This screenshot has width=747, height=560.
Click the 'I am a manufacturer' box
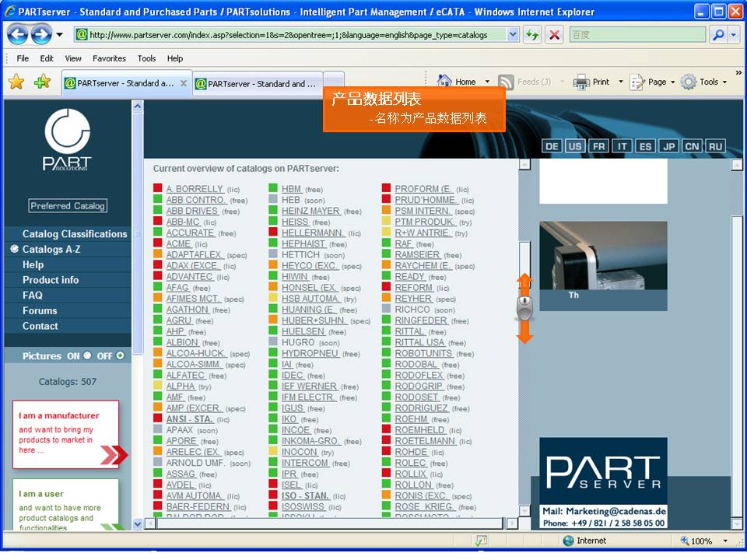point(65,434)
